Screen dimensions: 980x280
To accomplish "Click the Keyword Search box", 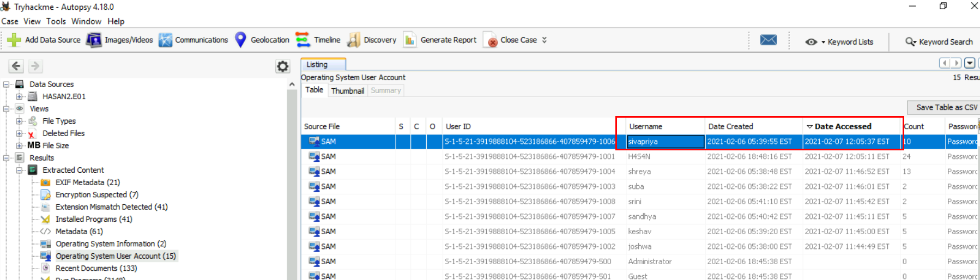I will coord(940,42).
